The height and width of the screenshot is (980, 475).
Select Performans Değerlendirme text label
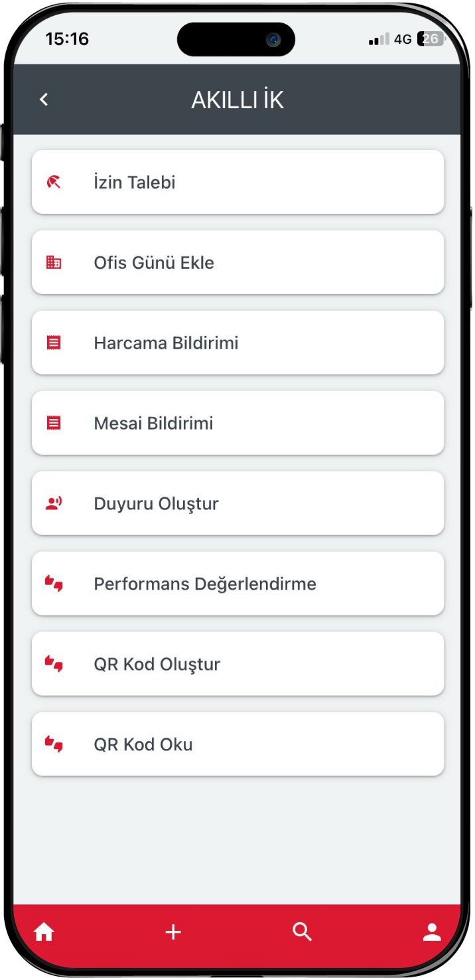(205, 584)
